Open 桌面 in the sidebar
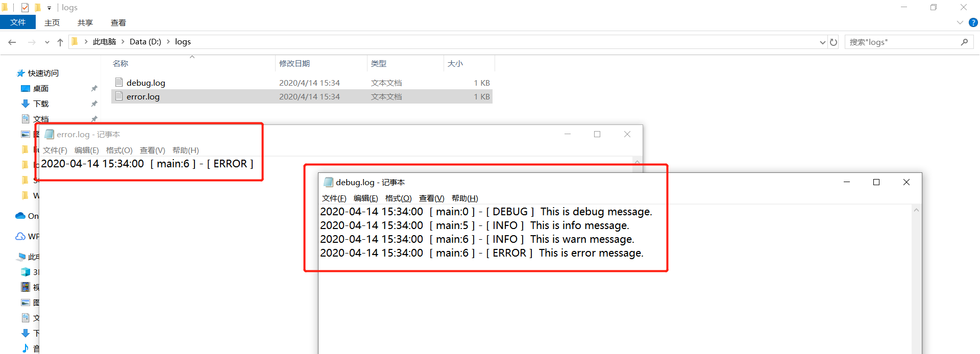The height and width of the screenshot is (354, 980). [40, 89]
